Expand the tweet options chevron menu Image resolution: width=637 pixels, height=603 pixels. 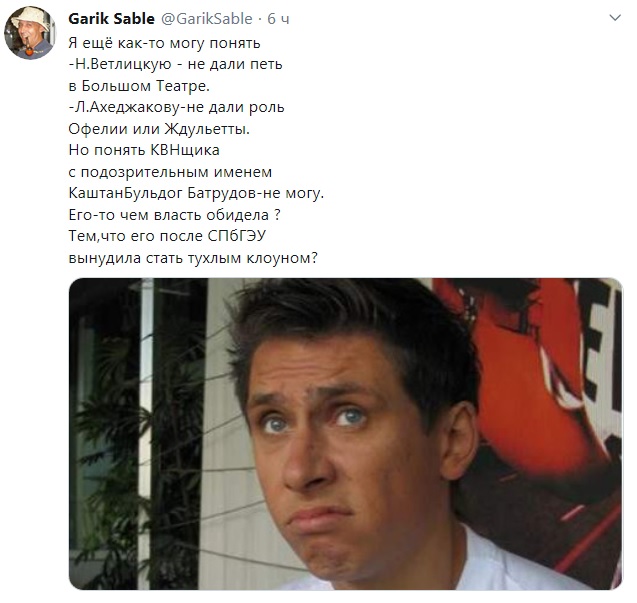(x=615, y=18)
